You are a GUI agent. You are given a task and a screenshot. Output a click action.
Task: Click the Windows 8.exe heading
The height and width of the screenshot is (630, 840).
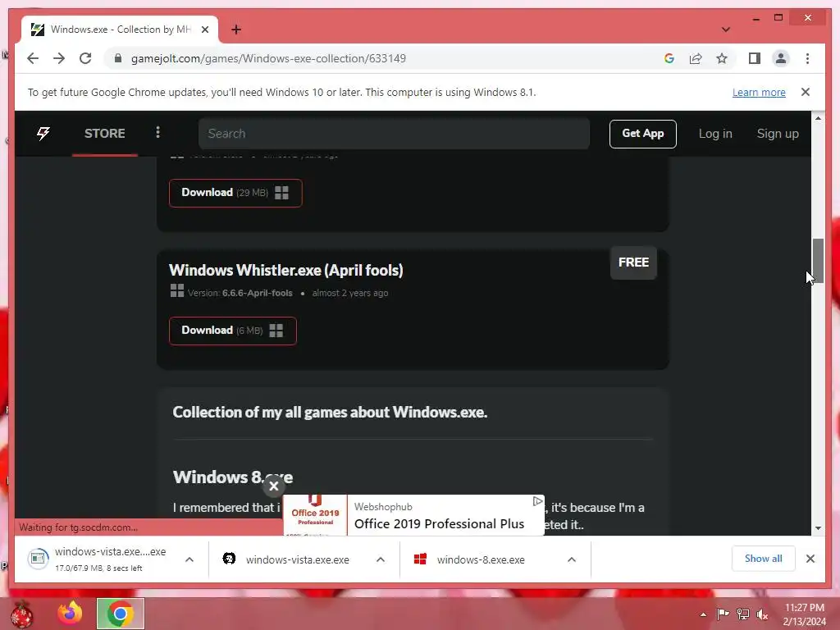[x=232, y=477]
